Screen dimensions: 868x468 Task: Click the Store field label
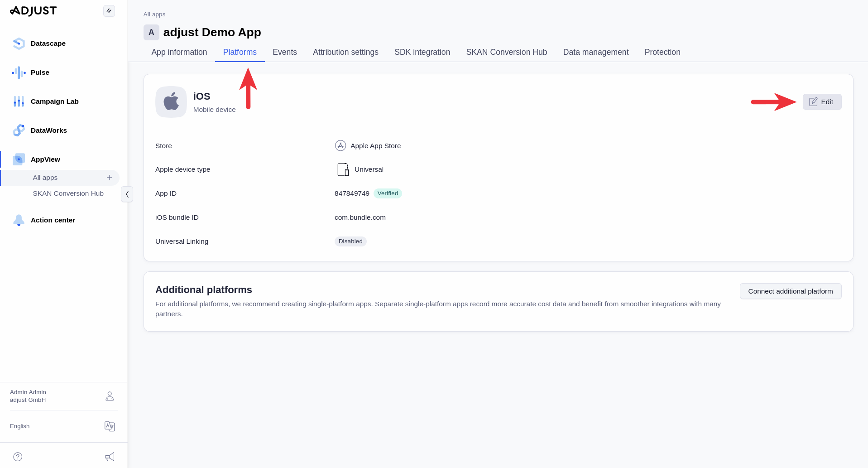tap(163, 146)
